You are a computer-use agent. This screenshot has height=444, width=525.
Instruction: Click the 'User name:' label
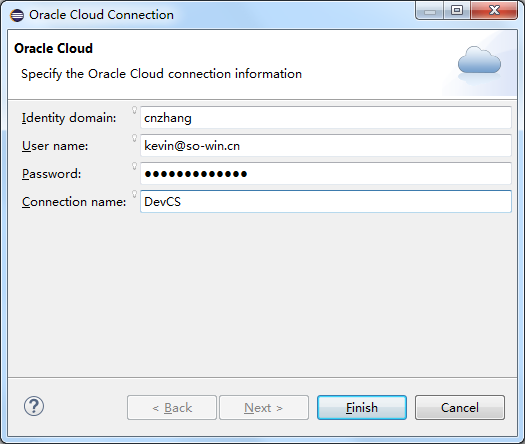(x=55, y=146)
